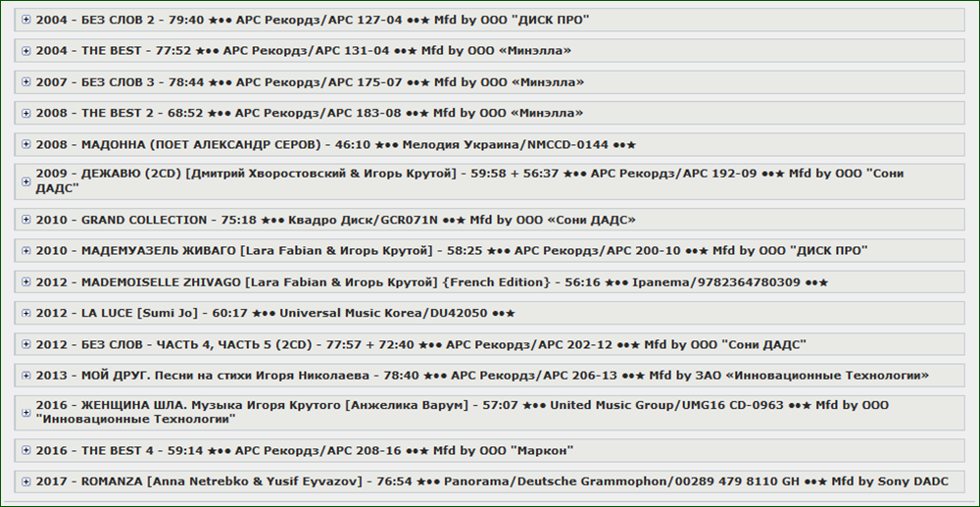Expand the 2009 ДЕЖАВЮ (2CD) entry
Image resolution: width=980 pixels, height=507 pixels.
pos(26,181)
